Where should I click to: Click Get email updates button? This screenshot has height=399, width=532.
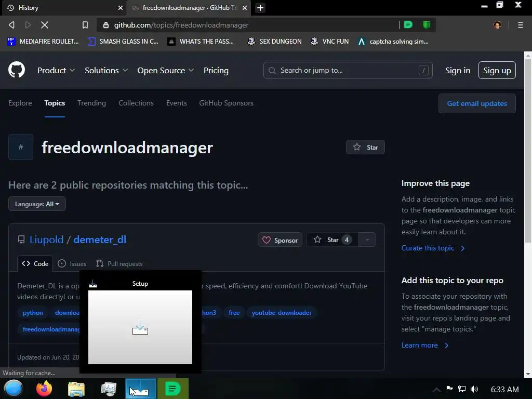pos(477,103)
